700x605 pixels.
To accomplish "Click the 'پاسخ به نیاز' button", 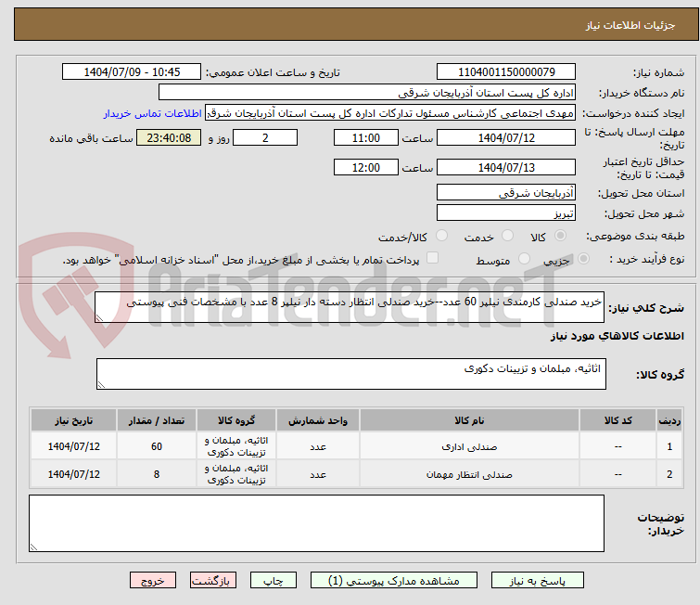I will (541, 580).
